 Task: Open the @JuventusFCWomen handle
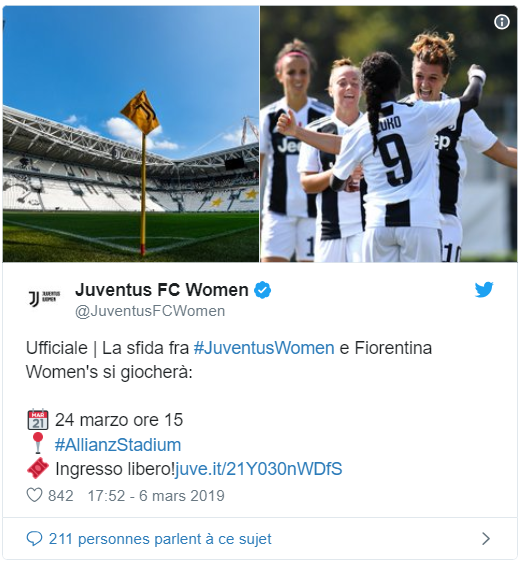[x=150, y=311]
